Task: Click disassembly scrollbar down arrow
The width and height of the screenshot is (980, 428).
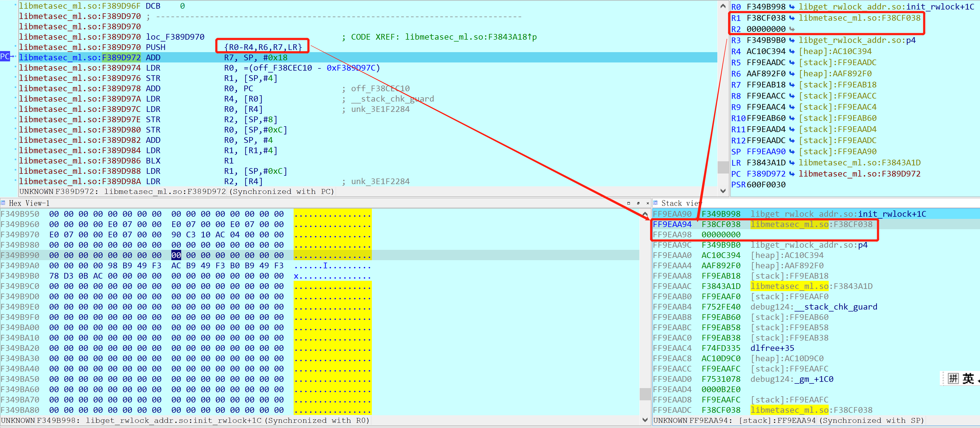Action: coord(723,191)
